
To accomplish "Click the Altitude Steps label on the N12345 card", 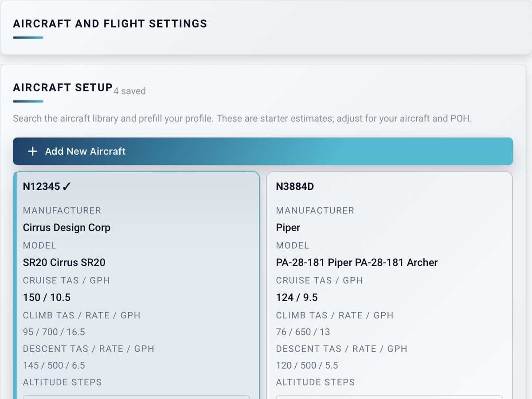I will pyautogui.click(x=63, y=382).
